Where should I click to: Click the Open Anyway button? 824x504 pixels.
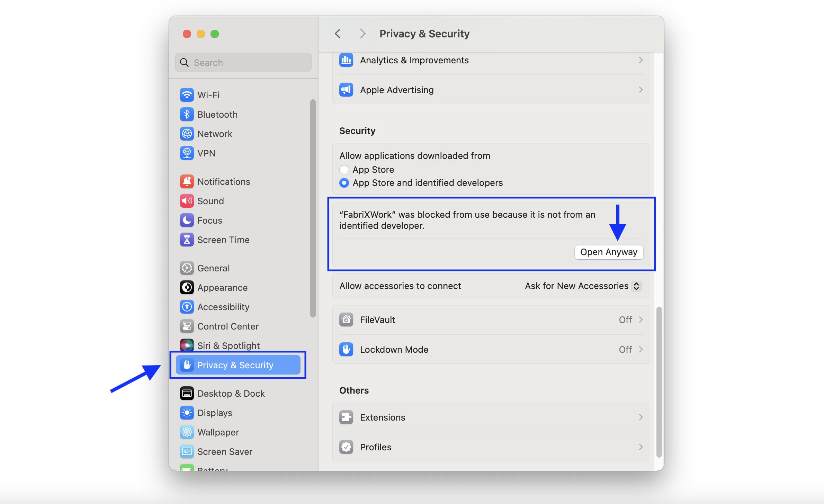(x=608, y=252)
